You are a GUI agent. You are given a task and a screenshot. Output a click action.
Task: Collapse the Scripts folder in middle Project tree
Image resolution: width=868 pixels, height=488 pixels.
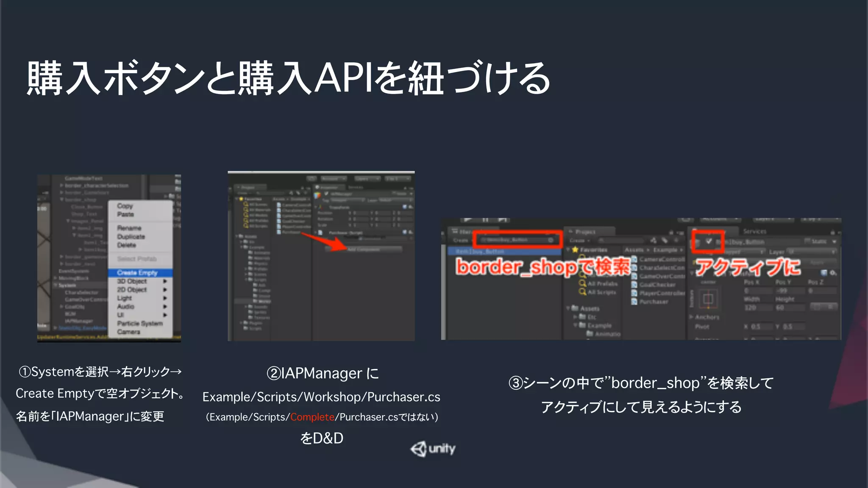246,280
